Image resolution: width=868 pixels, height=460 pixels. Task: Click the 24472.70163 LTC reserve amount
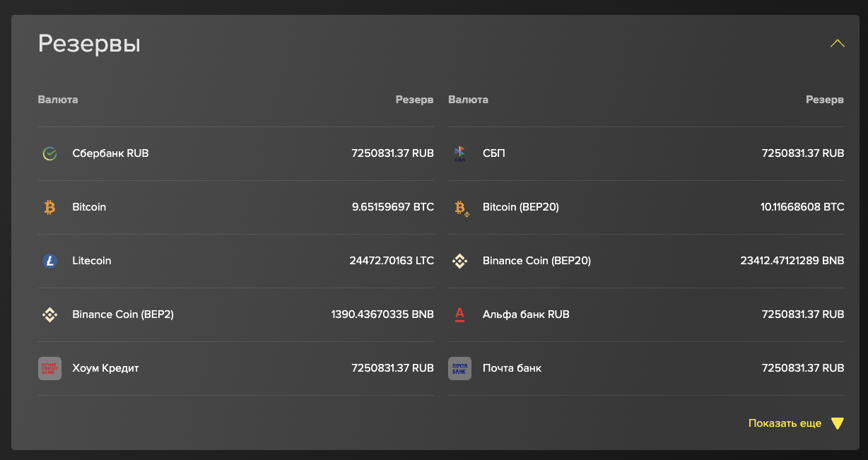coord(392,261)
